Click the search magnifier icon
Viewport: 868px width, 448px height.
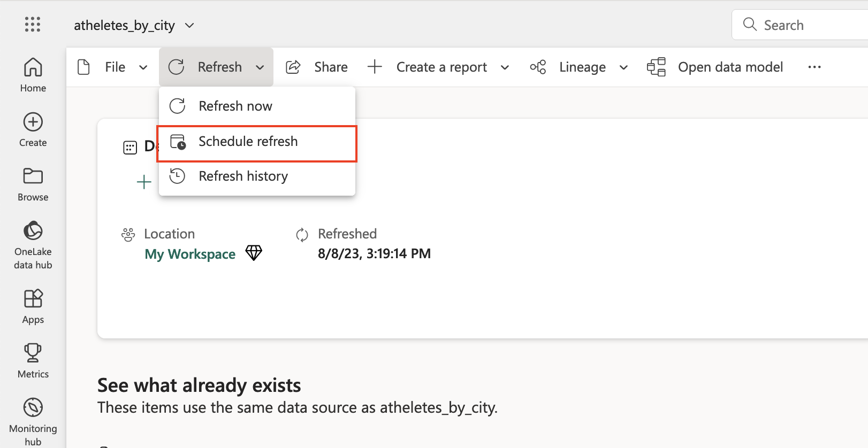(x=750, y=25)
